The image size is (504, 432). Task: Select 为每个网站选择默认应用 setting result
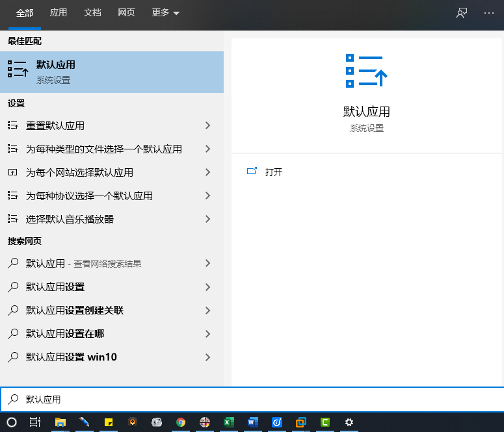(x=79, y=172)
